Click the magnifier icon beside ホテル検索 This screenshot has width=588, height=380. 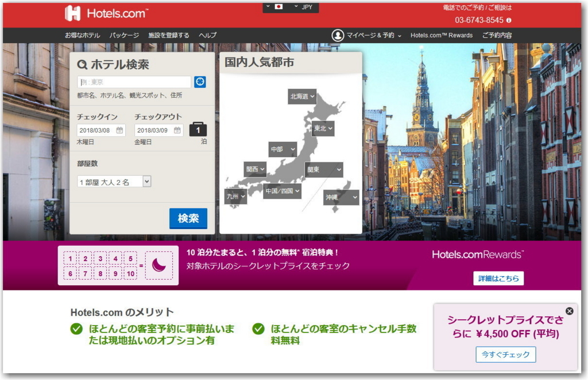click(82, 64)
